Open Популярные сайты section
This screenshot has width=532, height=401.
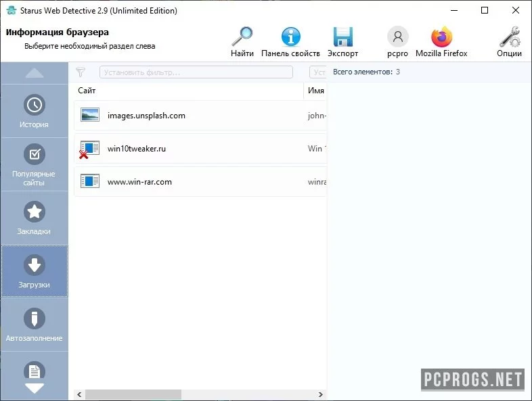pos(35,164)
